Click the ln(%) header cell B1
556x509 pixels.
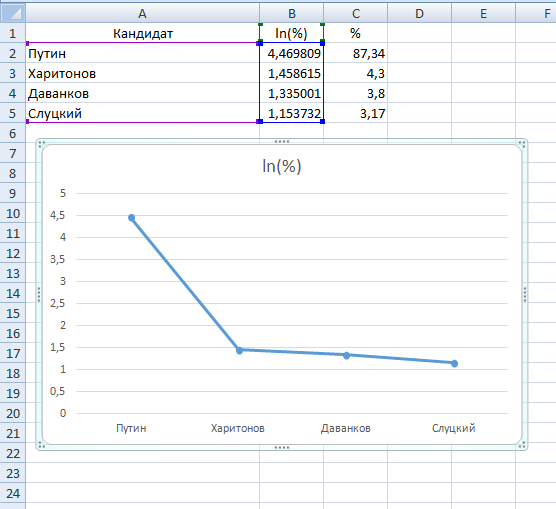coord(291,33)
